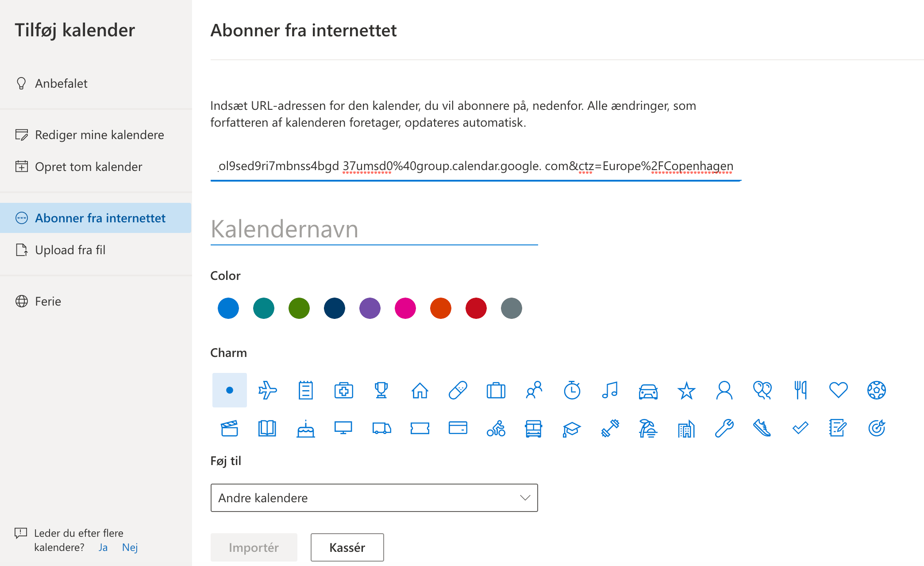Select the soccer ball charm
The width and height of the screenshot is (924, 566).
[x=877, y=390]
